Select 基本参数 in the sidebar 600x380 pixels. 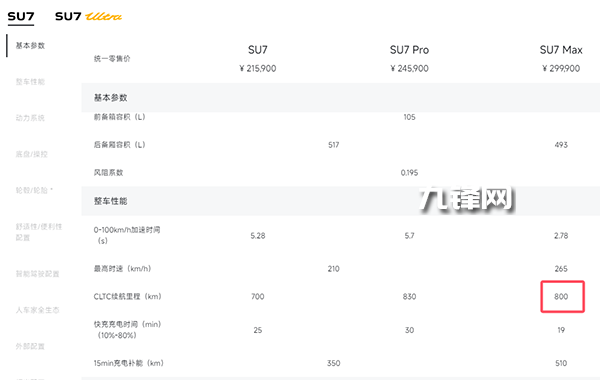30,46
